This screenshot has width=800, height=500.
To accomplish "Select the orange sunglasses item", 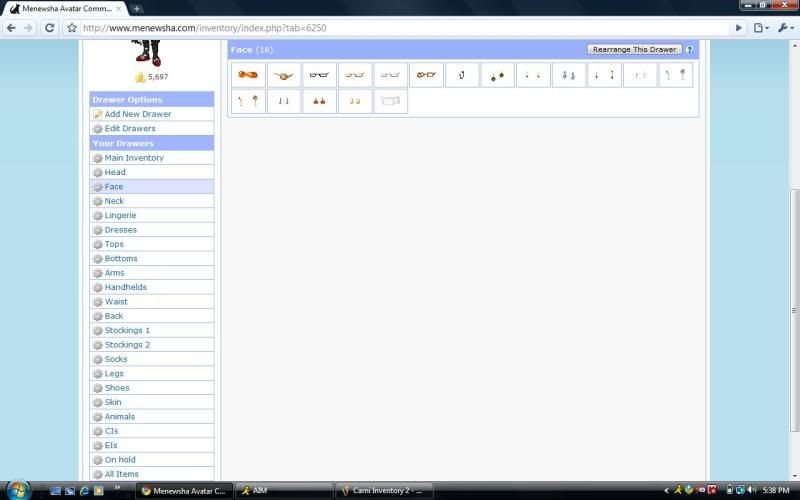I will (x=248, y=75).
